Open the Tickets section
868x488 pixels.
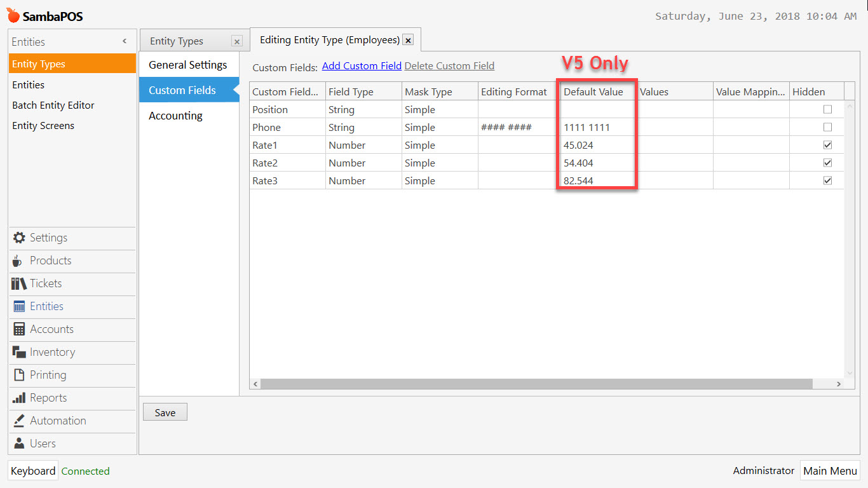point(48,284)
